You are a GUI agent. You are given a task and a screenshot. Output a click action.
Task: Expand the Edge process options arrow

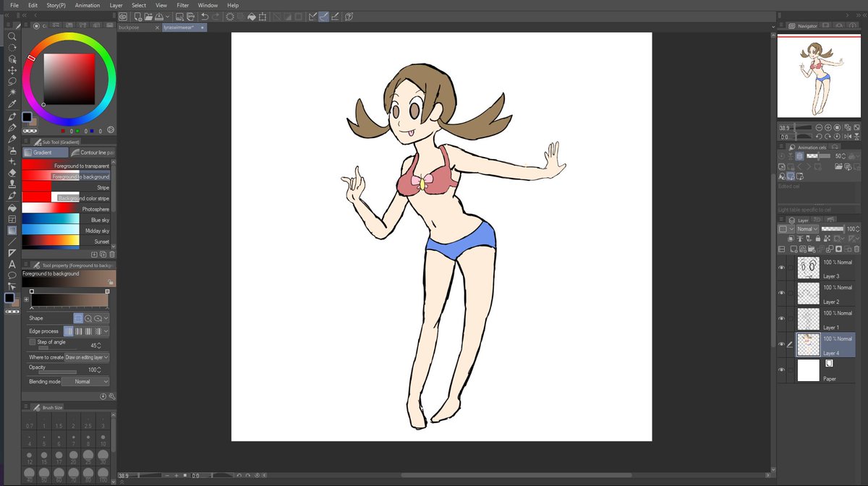(106, 331)
